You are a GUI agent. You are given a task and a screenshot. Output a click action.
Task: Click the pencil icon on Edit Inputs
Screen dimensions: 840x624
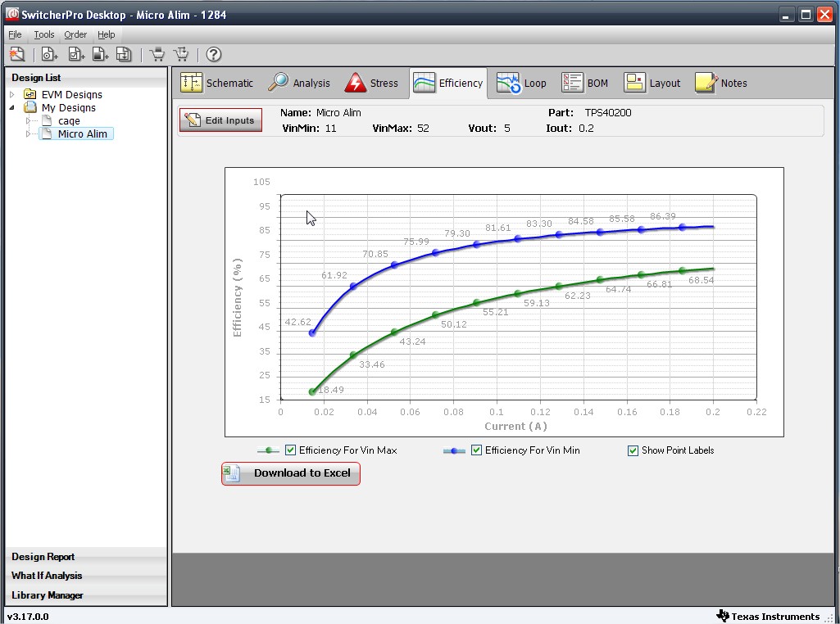[x=193, y=120]
